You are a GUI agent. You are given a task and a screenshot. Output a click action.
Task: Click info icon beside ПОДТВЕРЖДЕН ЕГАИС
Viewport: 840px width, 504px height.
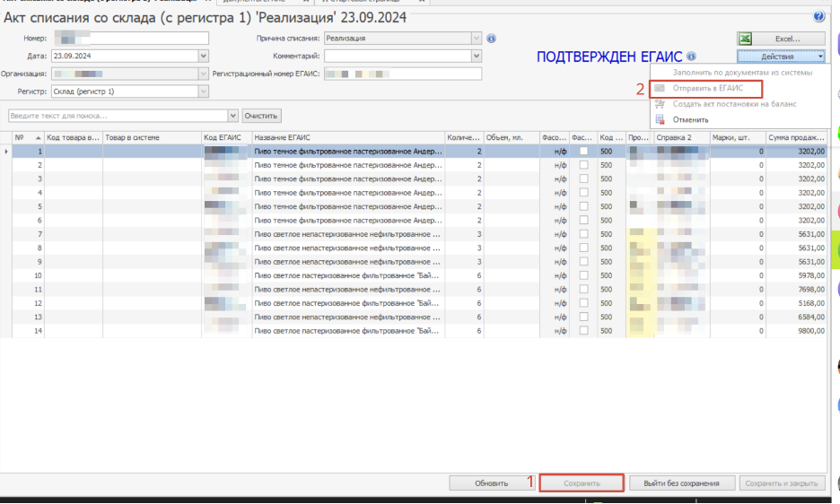(691, 56)
